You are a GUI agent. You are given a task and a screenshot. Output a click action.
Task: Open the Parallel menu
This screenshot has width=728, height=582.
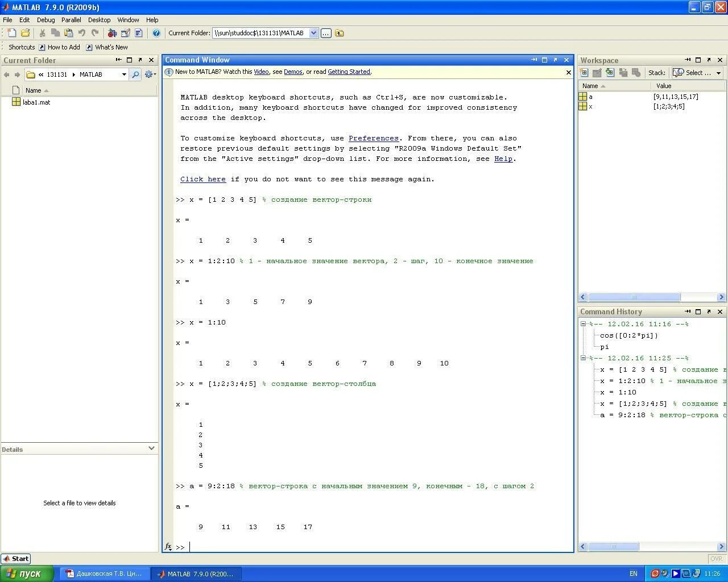click(71, 20)
